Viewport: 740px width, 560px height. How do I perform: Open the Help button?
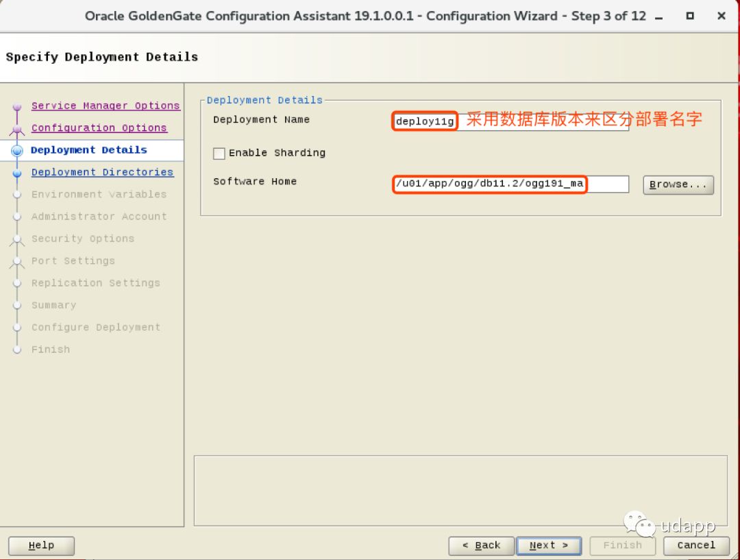(x=42, y=546)
